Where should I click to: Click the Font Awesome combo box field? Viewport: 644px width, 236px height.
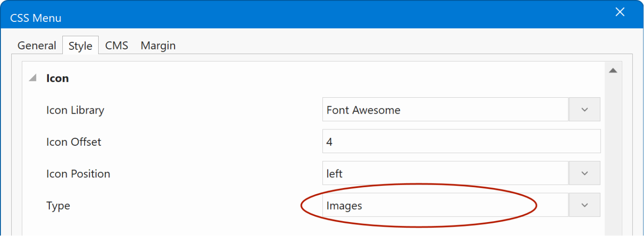coord(445,110)
